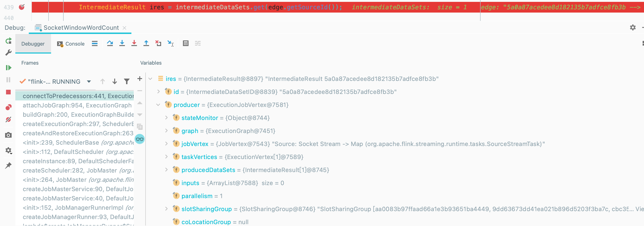Select the inputs ArrayList variable

coord(228,183)
